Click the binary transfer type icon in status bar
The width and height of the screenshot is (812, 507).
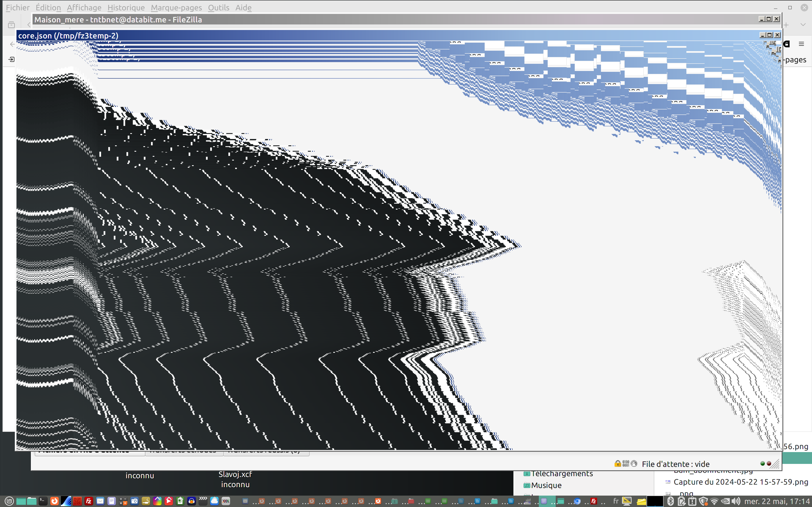pos(626,464)
